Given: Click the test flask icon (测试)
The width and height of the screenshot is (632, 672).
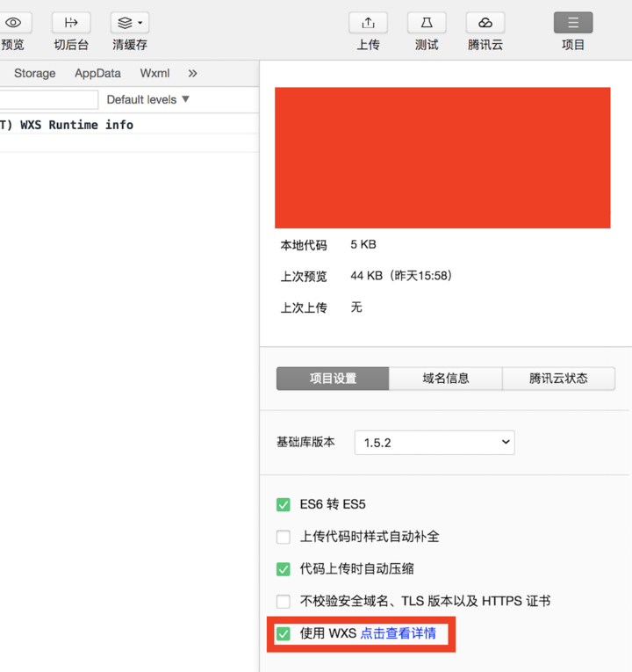Looking at the screenshot, I should click(x=427, y=23).
